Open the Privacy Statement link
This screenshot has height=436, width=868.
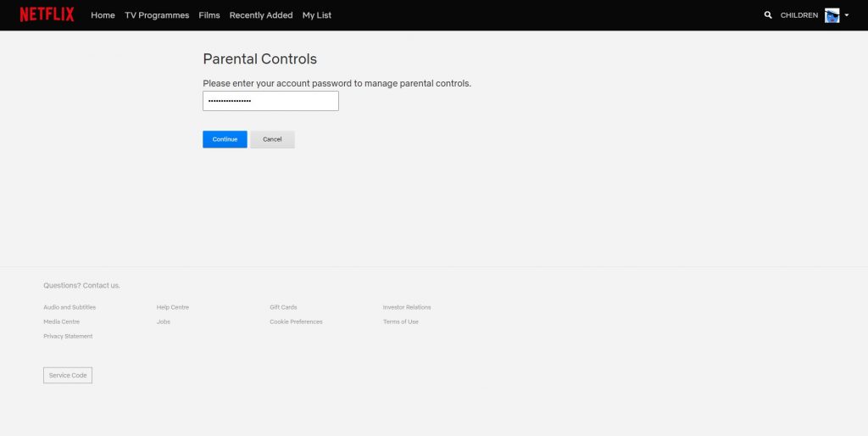pyautogui.click(x=68, y=336)
